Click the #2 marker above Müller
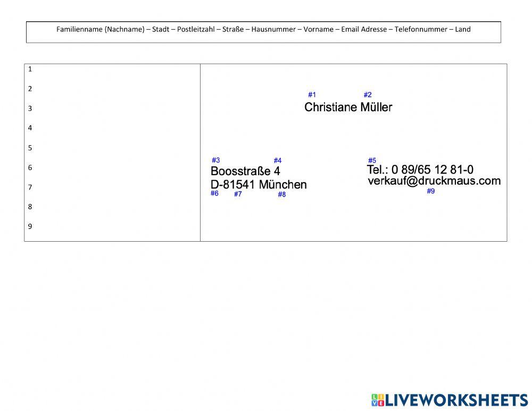 coord(368,95)
